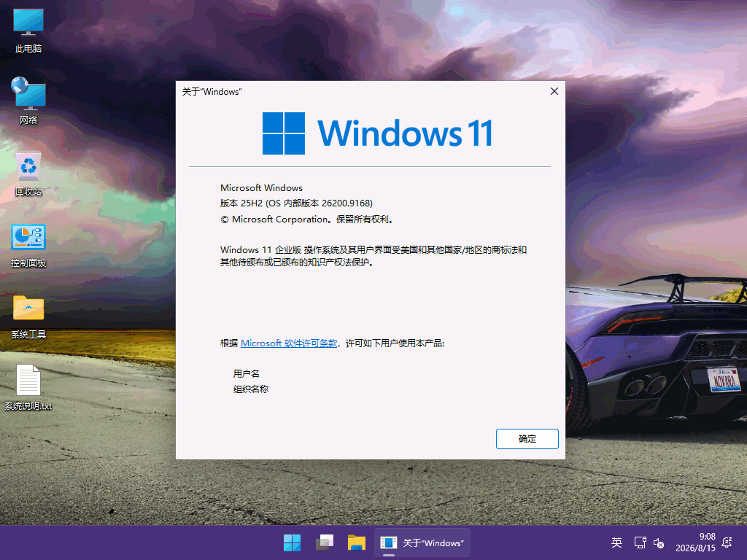
Task: Click the Windows 11 logo in the dialog
Action: point(377,133)
